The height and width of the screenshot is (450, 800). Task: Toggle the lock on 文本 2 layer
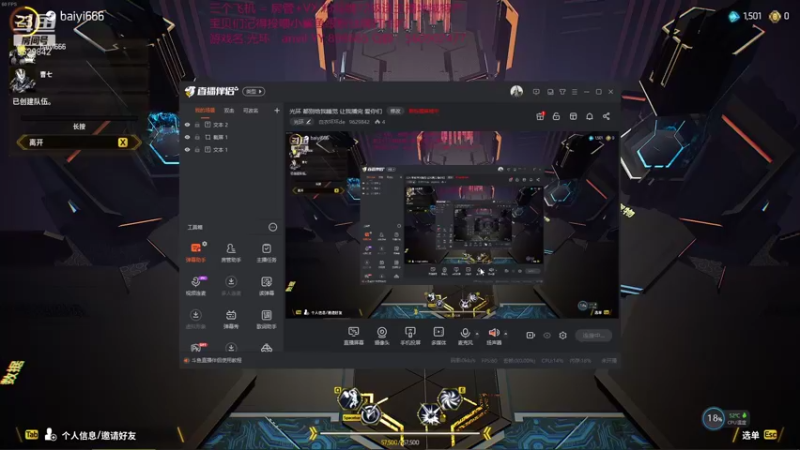pyautogui.click(x=197, y=124)
